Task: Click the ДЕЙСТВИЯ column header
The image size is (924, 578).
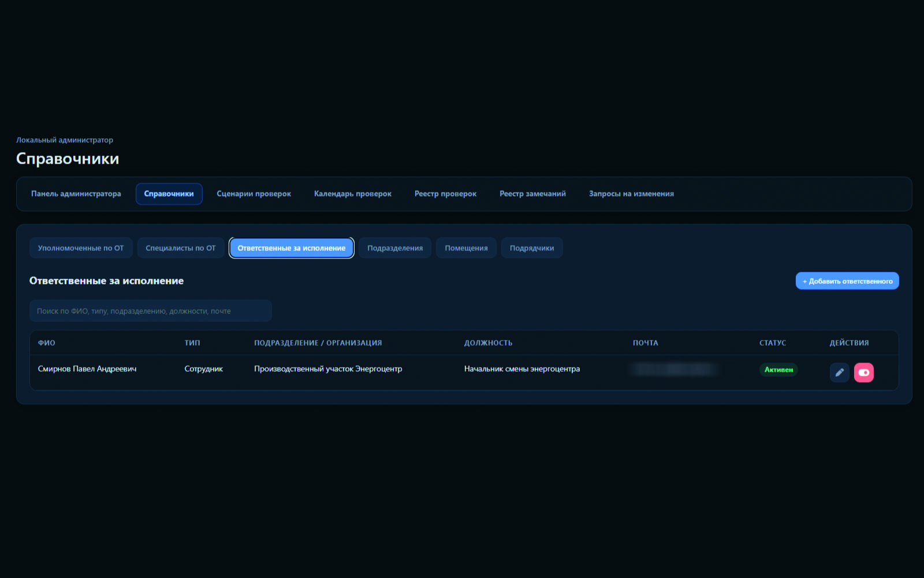Action: (x=850, y=343)
